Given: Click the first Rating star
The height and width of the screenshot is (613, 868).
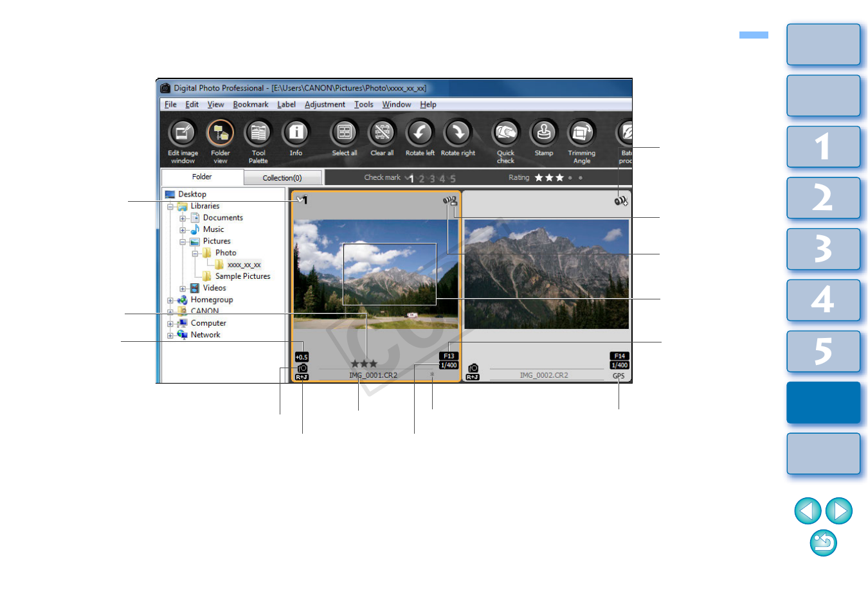Looking at the screenshot, I should 539,177.
